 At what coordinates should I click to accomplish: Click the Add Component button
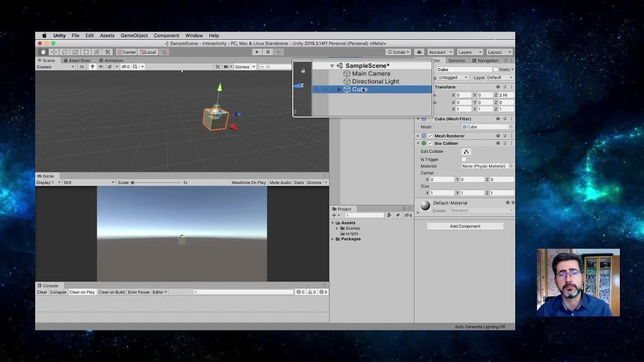465,226
